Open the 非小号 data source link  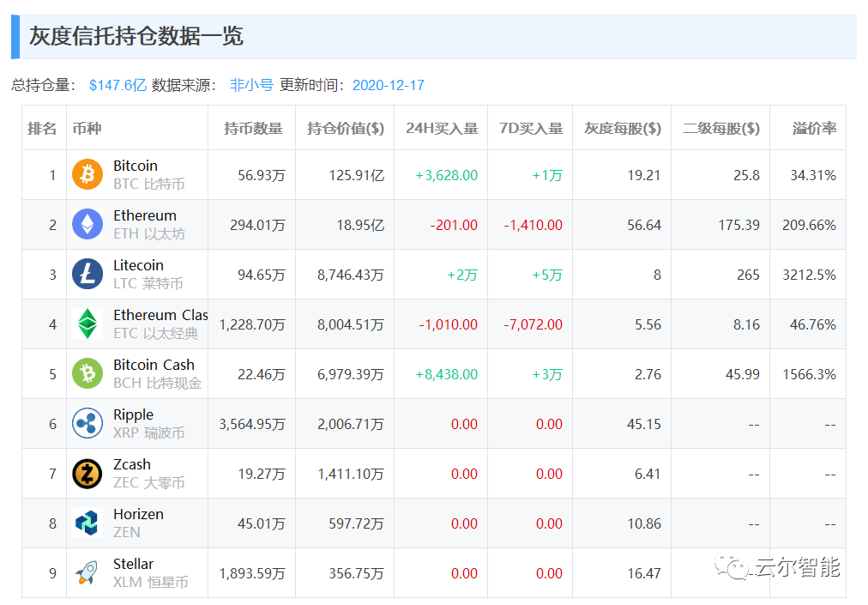[x=251, y=85]
